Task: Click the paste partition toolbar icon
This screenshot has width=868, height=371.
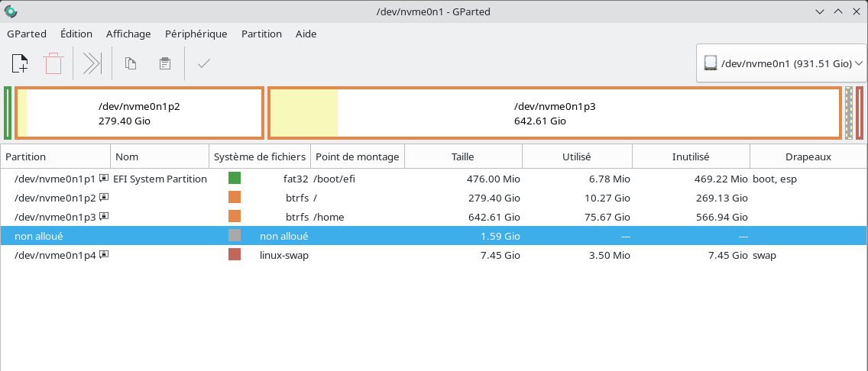Action: point(164,63)
